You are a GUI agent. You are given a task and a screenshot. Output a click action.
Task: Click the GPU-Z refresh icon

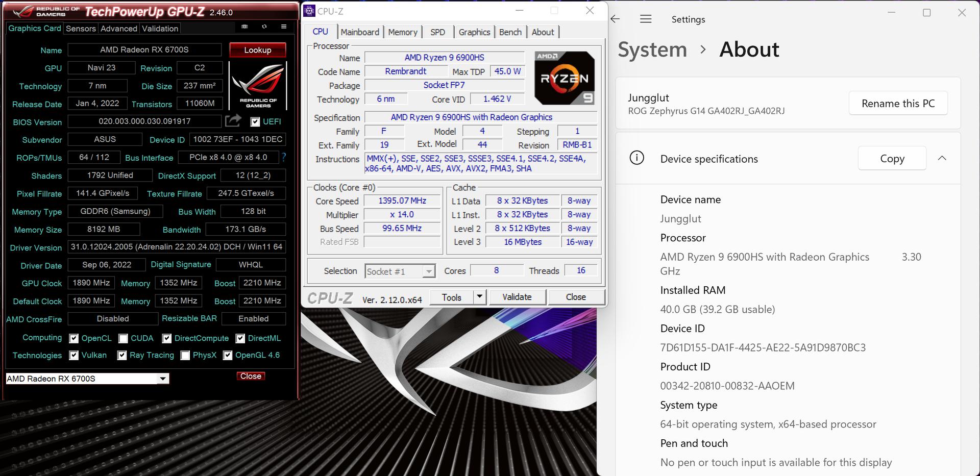264,27
